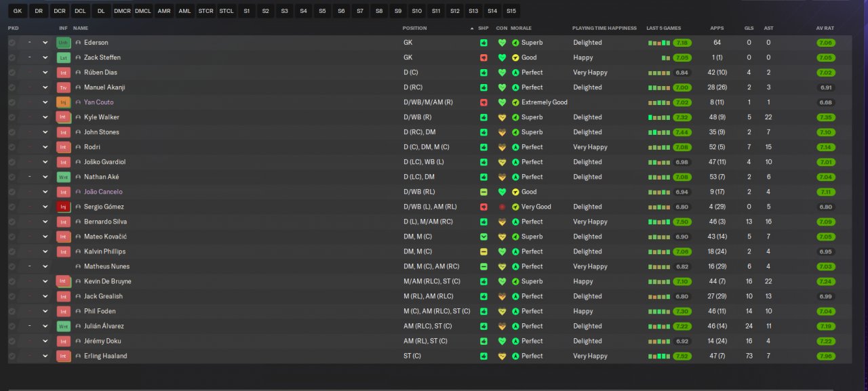Viewport: 868px width, 391px height.
Task: Open the selection dropdown arrow for Jack Grealish
Action: click(x=45, y=296)
